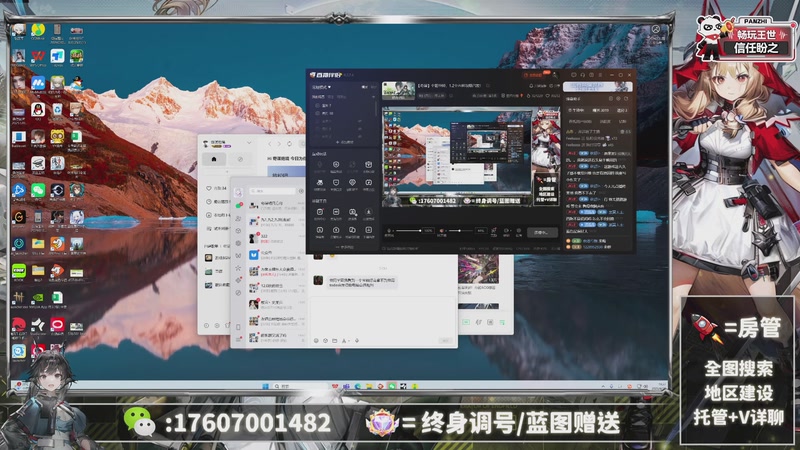Click the WeChat menu icon at sidebar bottom
800x450 pixels.
pyautogui.click(x=239, y=339)
